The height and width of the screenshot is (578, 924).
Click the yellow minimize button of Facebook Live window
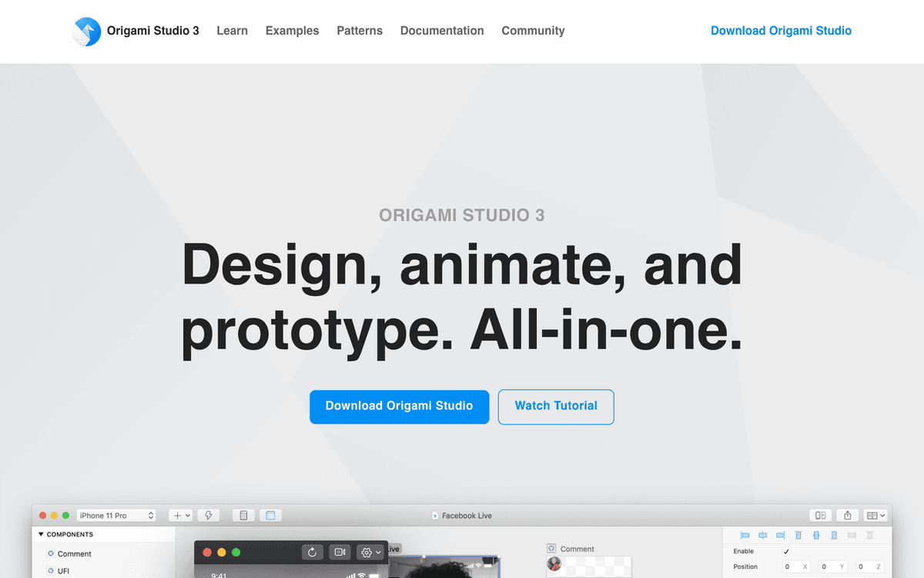[54, 516]
